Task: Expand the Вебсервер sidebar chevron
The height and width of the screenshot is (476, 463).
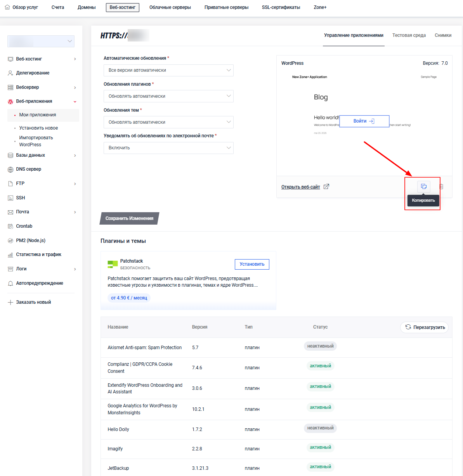Action: 75,87
